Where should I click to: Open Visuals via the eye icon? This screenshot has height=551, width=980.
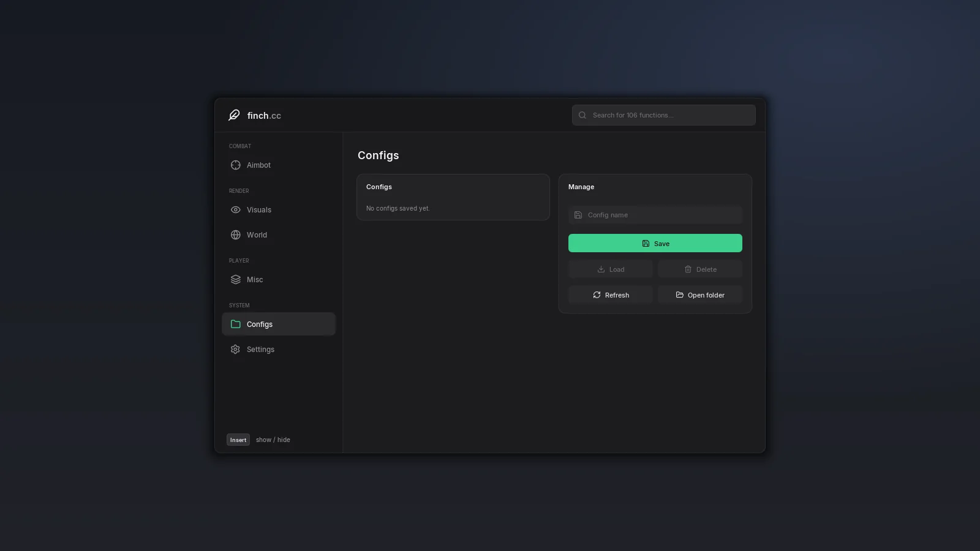pos(235,210)
